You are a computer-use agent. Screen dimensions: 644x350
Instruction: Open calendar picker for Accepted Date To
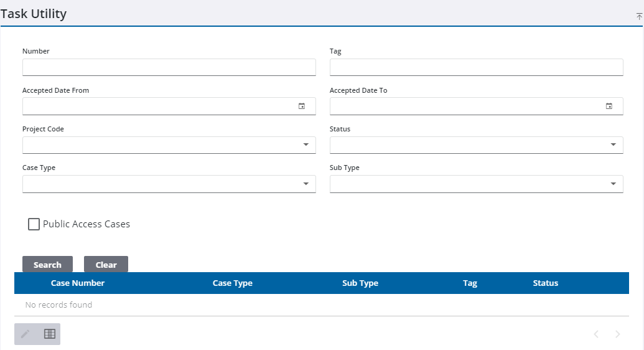(x=609, y=106)
